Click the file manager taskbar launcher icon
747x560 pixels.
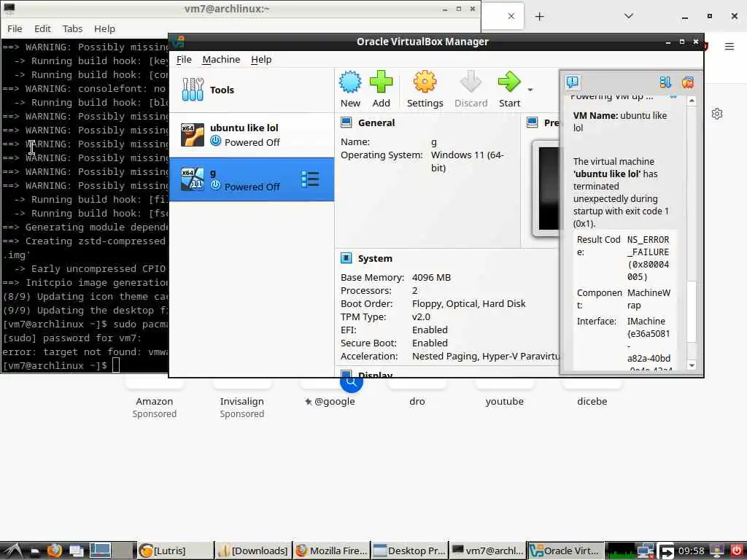coord(34,551)
